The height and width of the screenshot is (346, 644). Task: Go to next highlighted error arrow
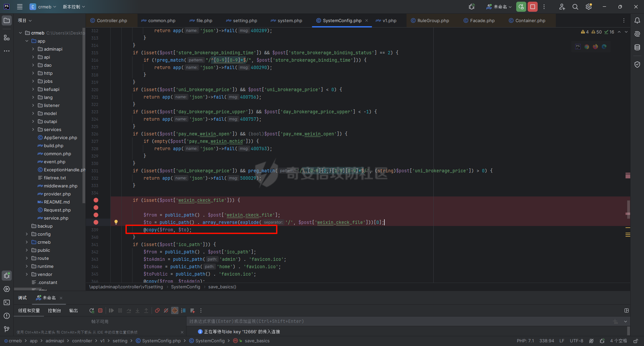pos(626,32)
